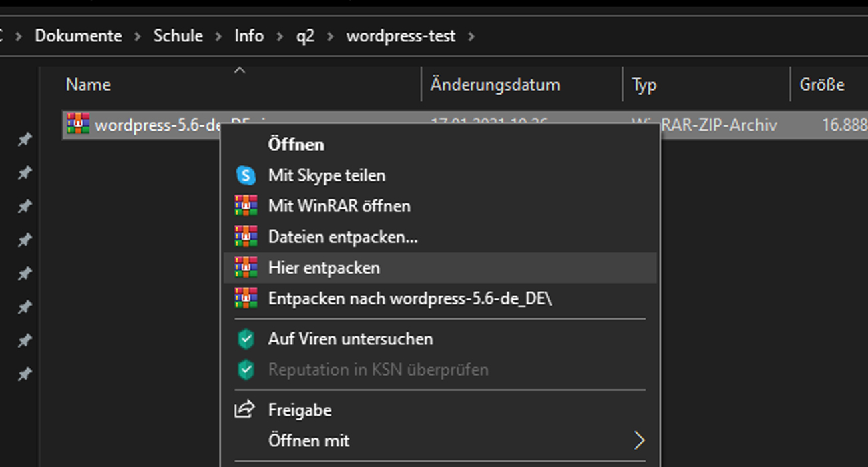Open chevron dropdown after Schule in breadcrumb
This screenshot has height=467, width=868.
[218, 36]
